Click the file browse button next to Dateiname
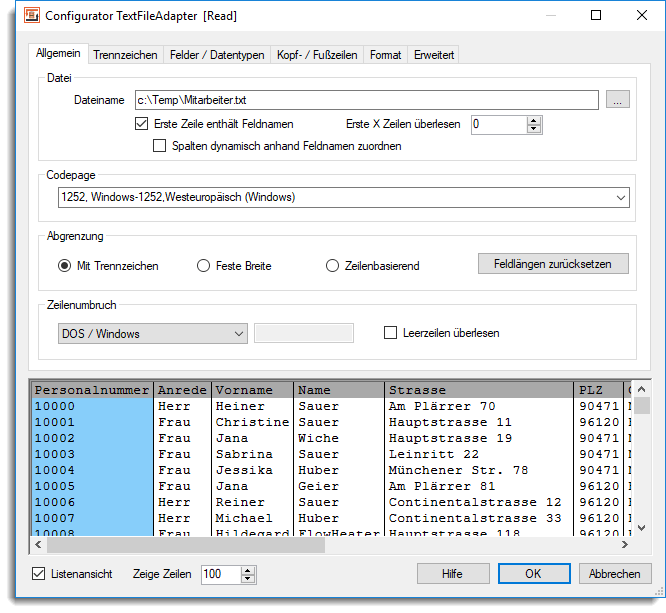The width and height of the screenshot is (666, 613). [x=618, y=100]
